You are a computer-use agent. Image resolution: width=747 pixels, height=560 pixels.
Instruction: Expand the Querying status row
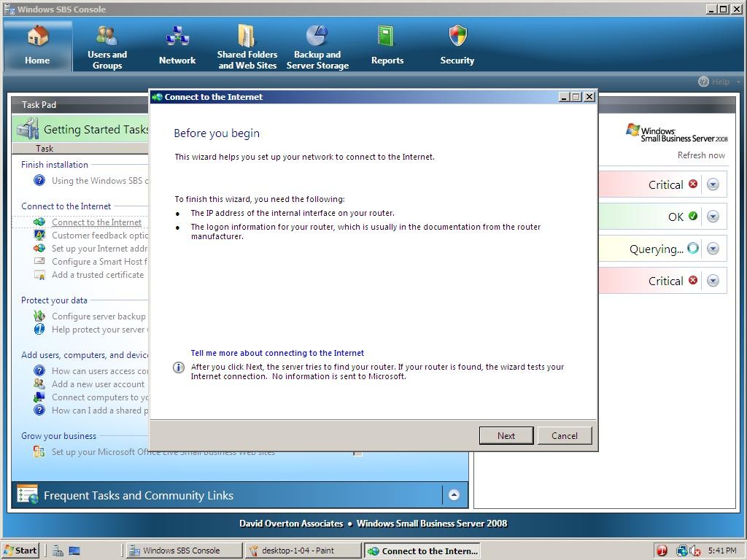click(x=713, y=249)
